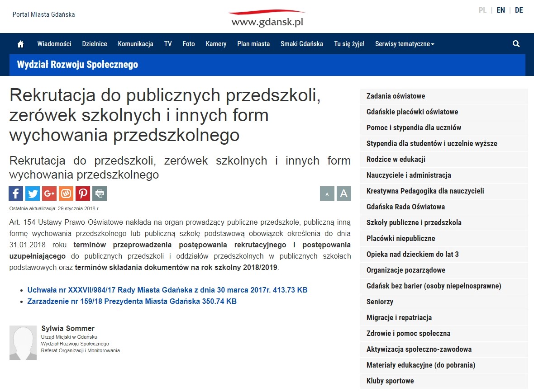Open Komunikacja menu item
534x392 pixels.
tap(136, 44)
